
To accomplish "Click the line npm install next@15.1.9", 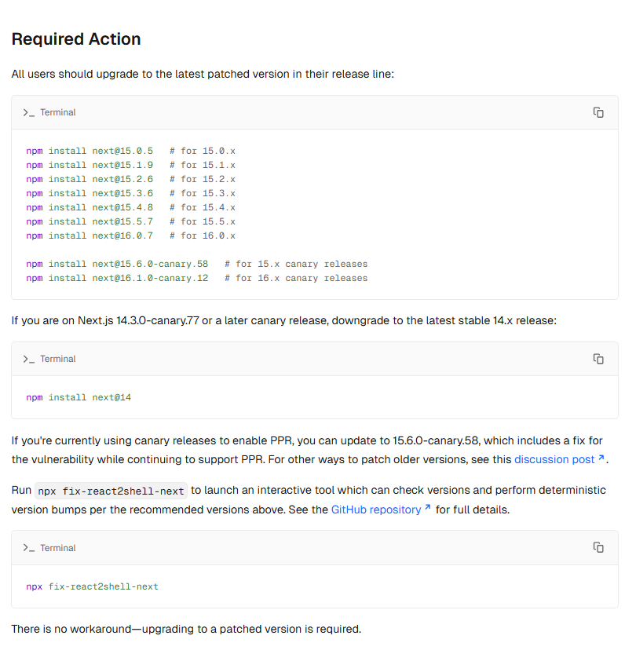I will click(x=90, y=165).
